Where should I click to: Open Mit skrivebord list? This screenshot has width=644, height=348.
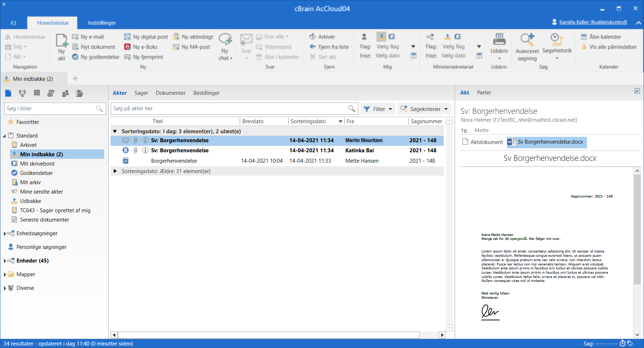coord(37,164)
